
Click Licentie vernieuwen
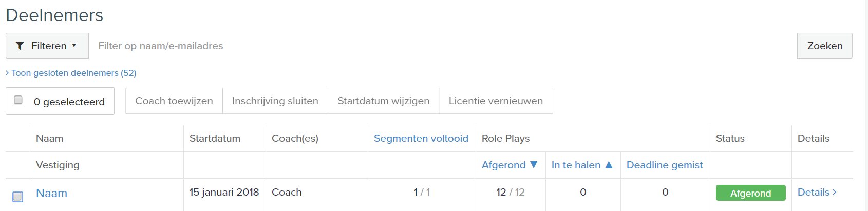point(496,101)
